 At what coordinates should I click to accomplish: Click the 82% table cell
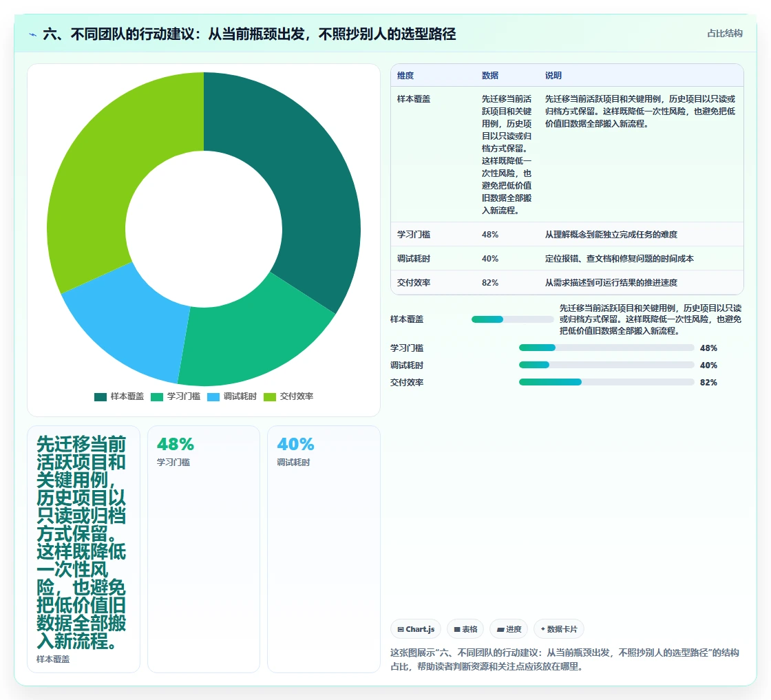click(490, 283)
